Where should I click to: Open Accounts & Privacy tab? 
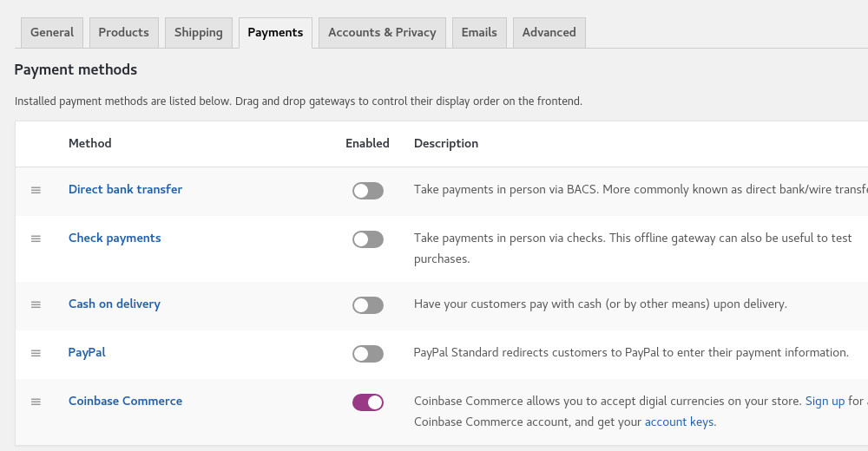[382, 33]
